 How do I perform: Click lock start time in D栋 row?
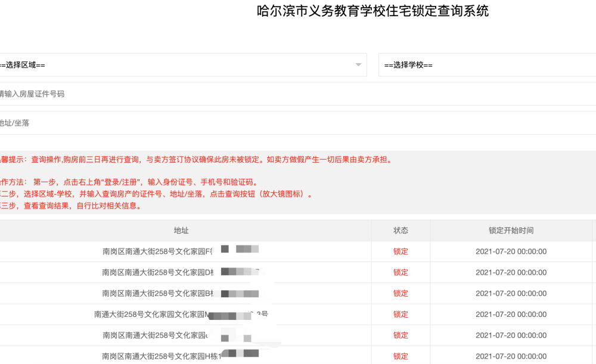[511, 272]
